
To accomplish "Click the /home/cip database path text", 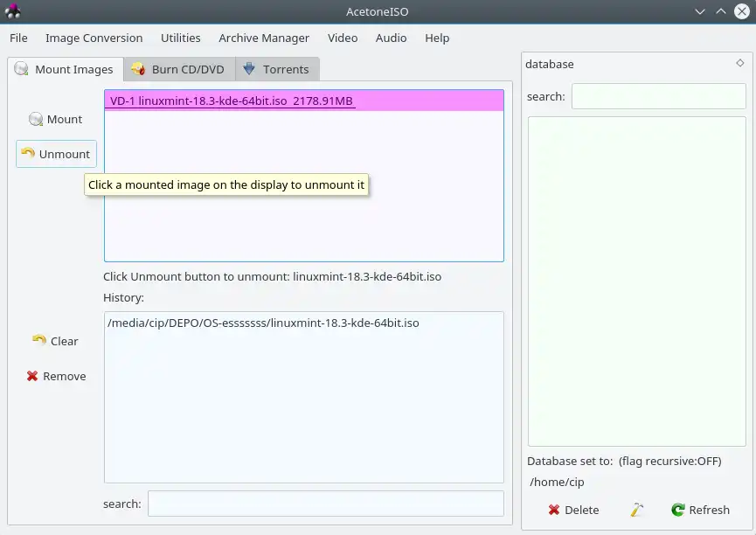I will [557, 482].
